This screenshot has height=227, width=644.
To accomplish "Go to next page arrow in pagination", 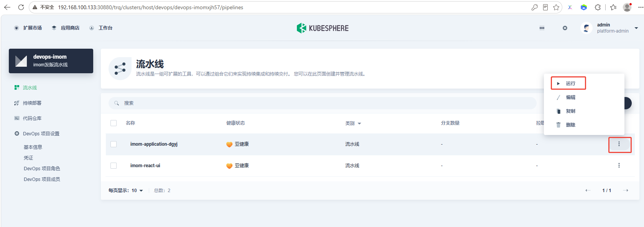I will (626, 190).
